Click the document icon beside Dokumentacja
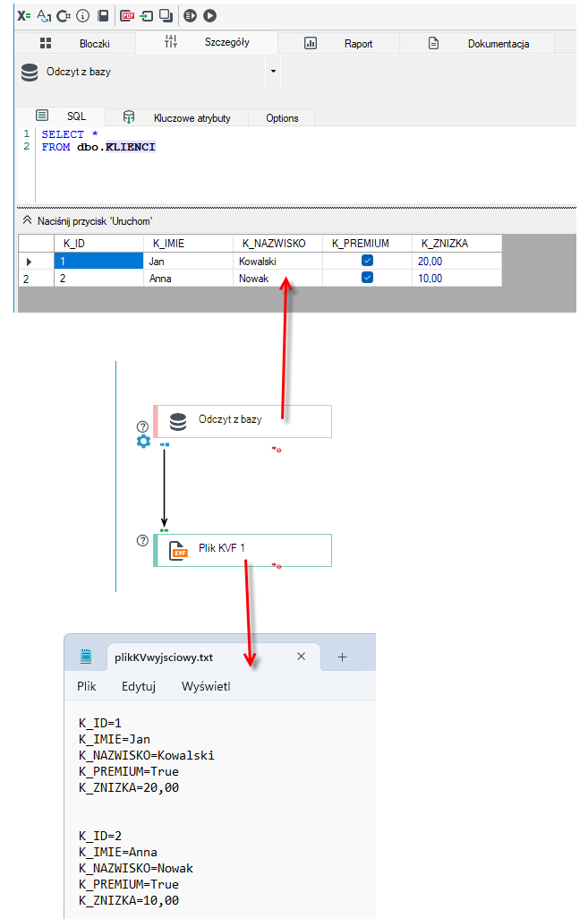This screenshot has height=919, width=588. coord(433,43)
